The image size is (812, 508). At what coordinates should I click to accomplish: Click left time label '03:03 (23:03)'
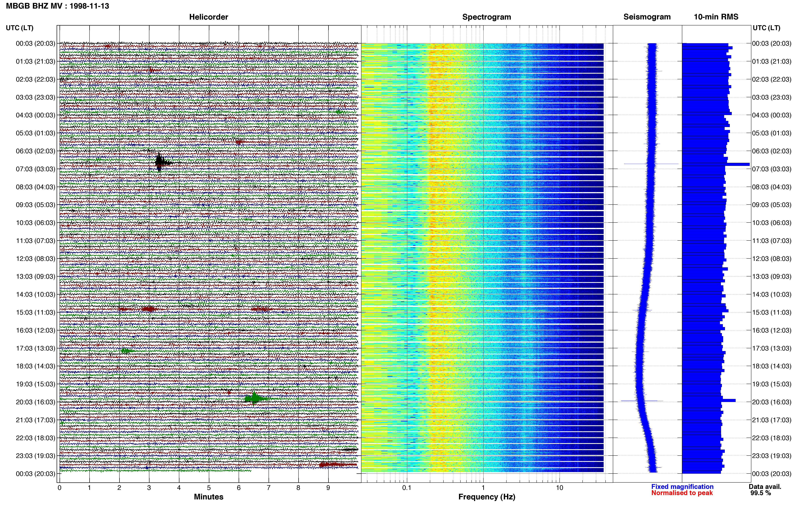tap(36, 97)
